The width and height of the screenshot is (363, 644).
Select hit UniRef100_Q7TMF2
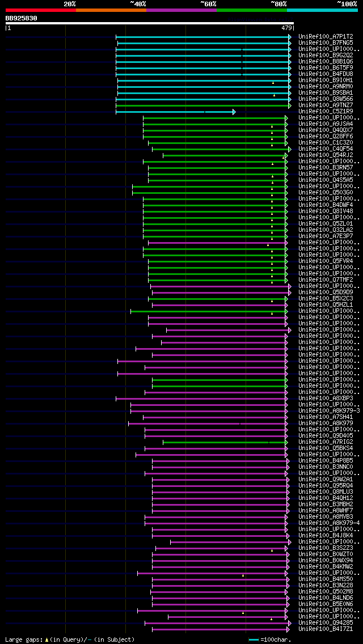(x=326, y=279)
